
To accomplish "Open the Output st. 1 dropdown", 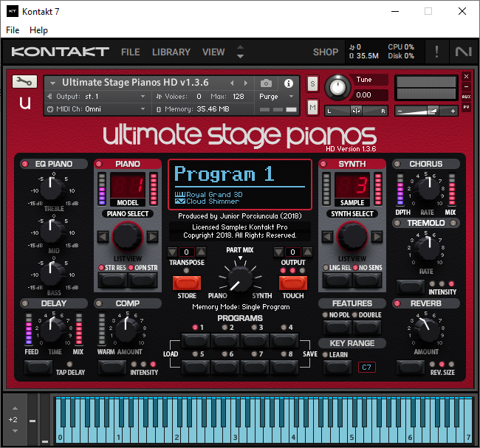I will click(x=97, y=97).
